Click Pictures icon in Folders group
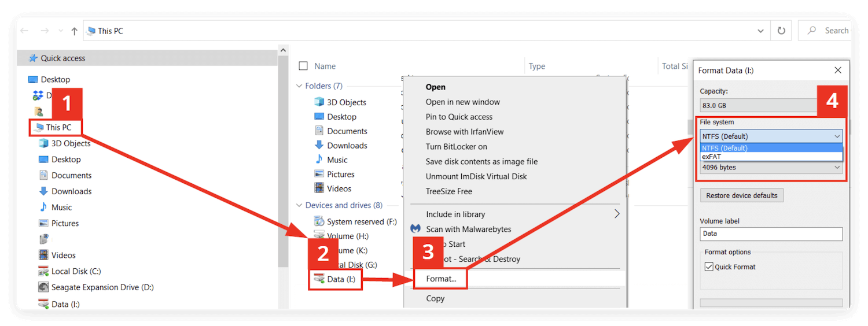Viewport: 868px width, 326px height. coord(319,174)
